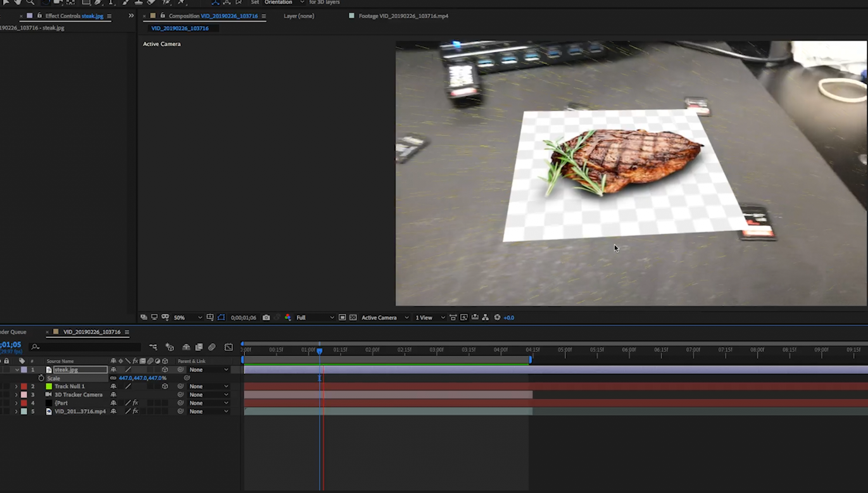
Task: Click the 447.0 Scale value
Action: point(126,378)
